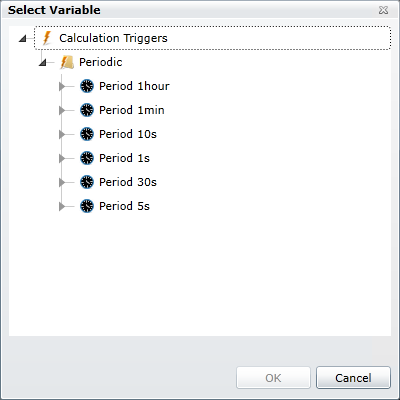Click the clock icon beside Period 1hour
Image resolution: width=400 pixels, height=400 pixels.
pyautogui.click(x=87, y=86)
